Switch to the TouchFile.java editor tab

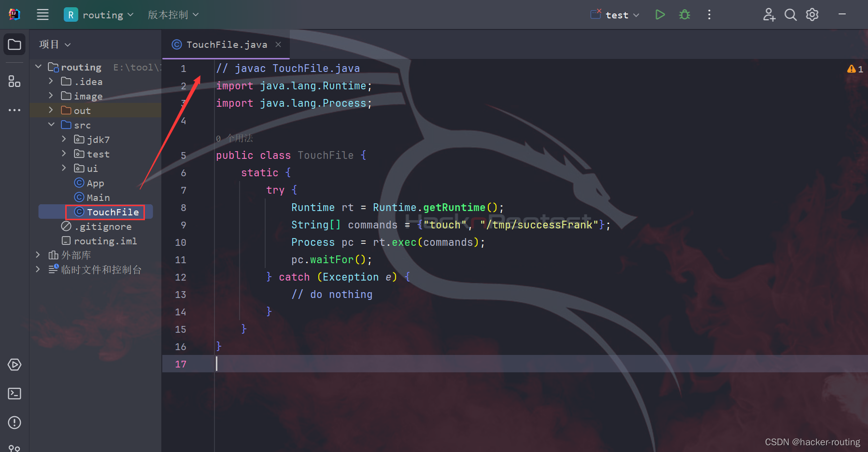click(x=226, y=44)
